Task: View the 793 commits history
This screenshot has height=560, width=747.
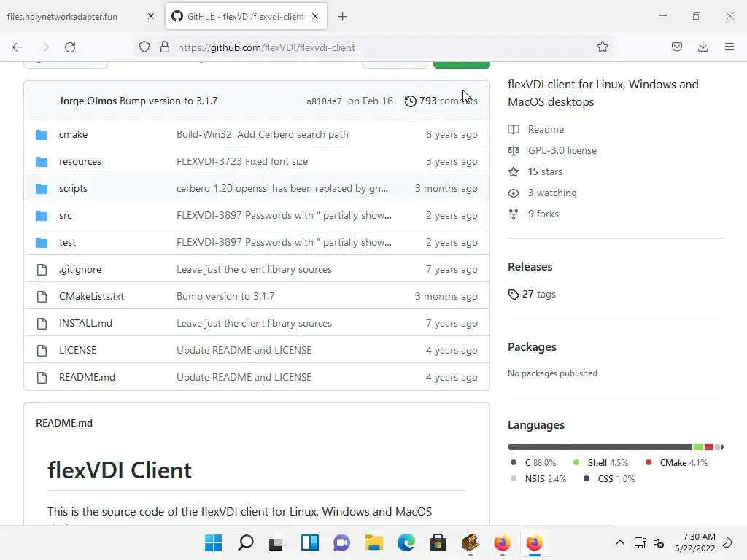Action: point(441,101)
